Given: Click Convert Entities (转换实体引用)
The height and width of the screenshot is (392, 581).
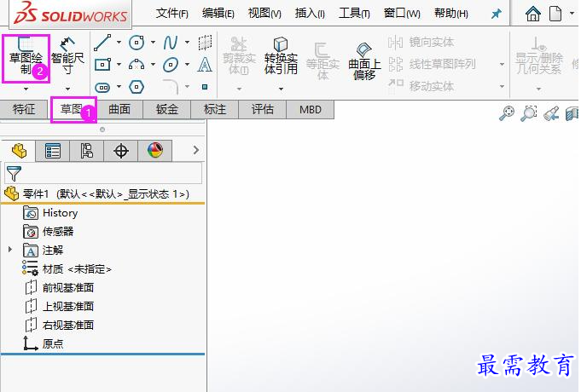Looking at the screenshot, I should tap(281, 55).
